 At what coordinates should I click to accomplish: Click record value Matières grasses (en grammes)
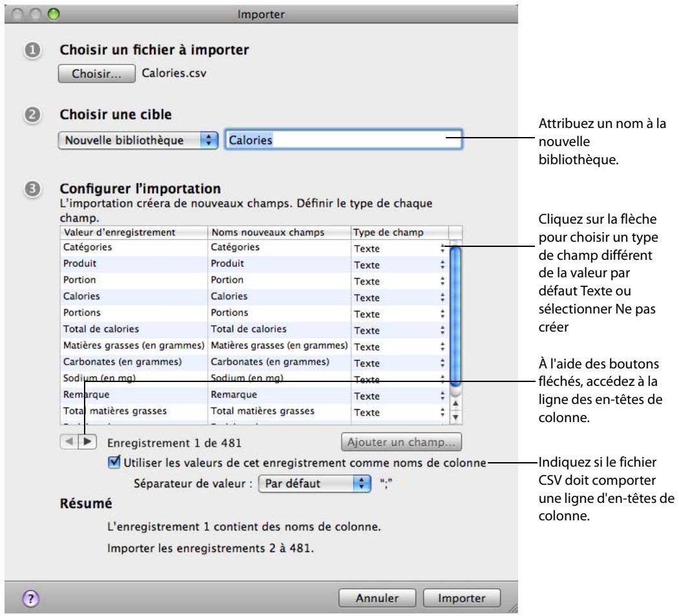tap(134, 346)
